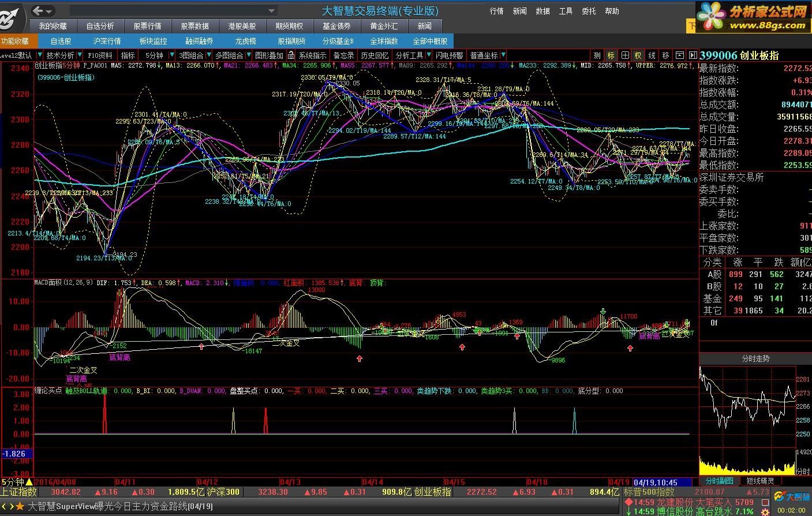Image resolution: width=812 pixels, height=516 pixels.
Task: Expand the 普通坐标 dropdown arrow
Action: [503, 55]
